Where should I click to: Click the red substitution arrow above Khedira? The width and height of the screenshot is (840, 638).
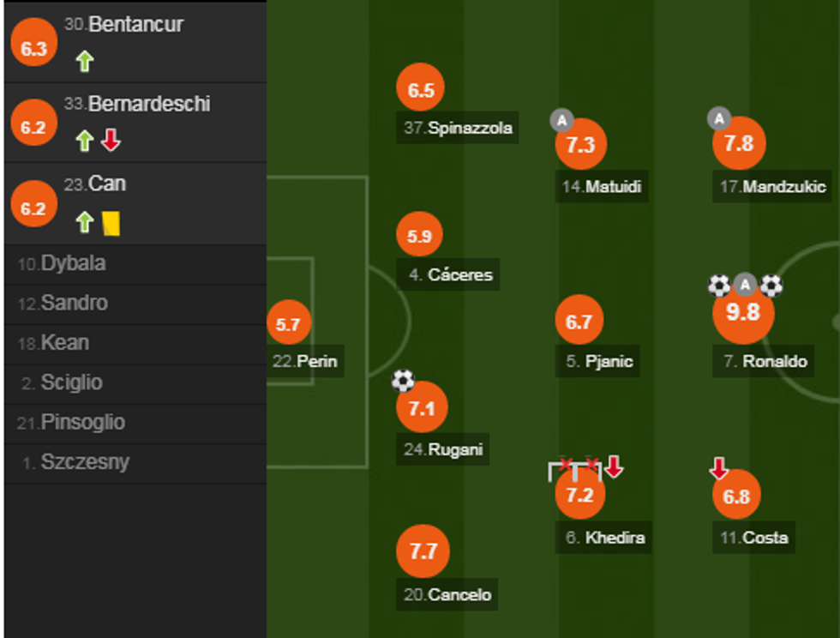[x=613, y=467]
